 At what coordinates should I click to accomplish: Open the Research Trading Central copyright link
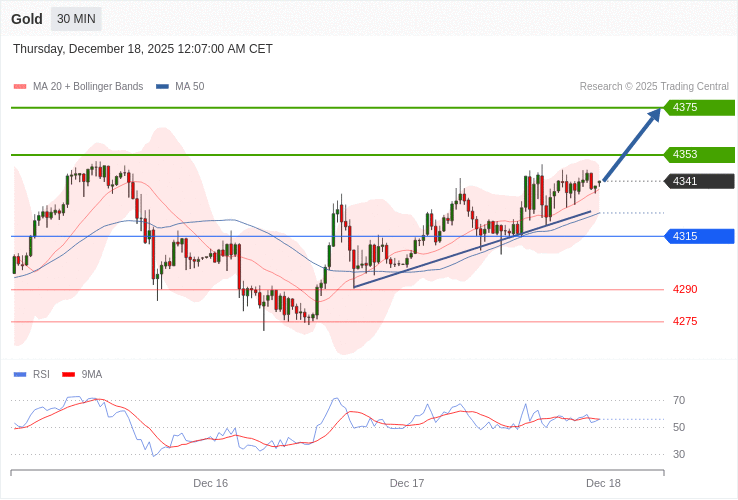tap(654, 87)
